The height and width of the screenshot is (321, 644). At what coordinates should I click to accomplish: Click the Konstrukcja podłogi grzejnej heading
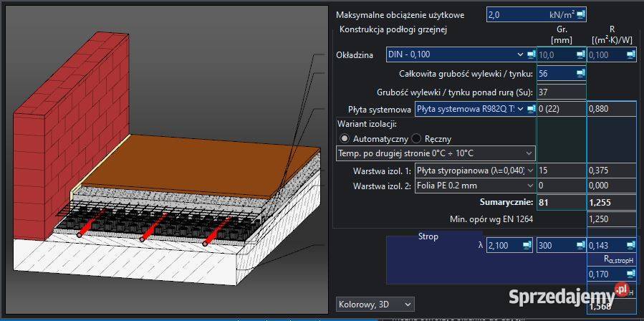[393, 29]
